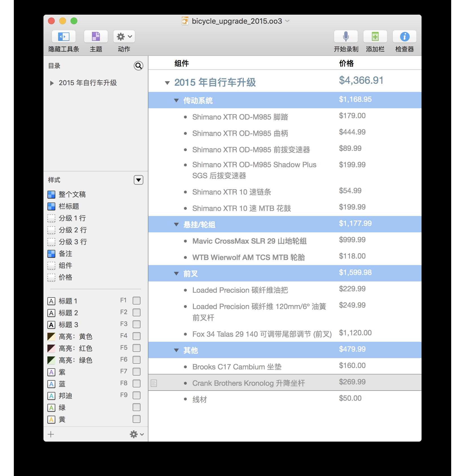Click the 价格 column header
The image size is (465, 476).
click(x=346, y=63)
